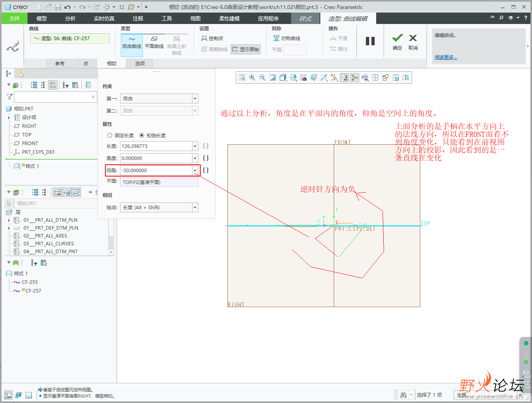
Task: Open the 文件 menu
Action: pos(15,18)
